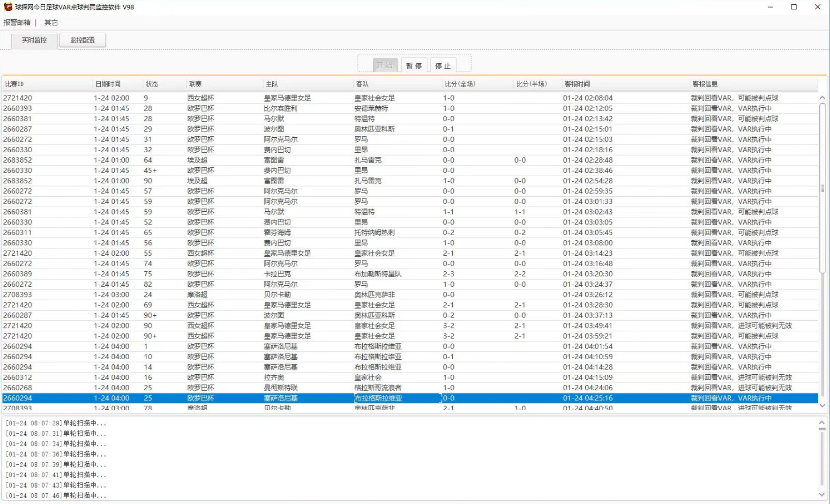Click alarm time 01-24 03:49:41

[x=588, y=326]
